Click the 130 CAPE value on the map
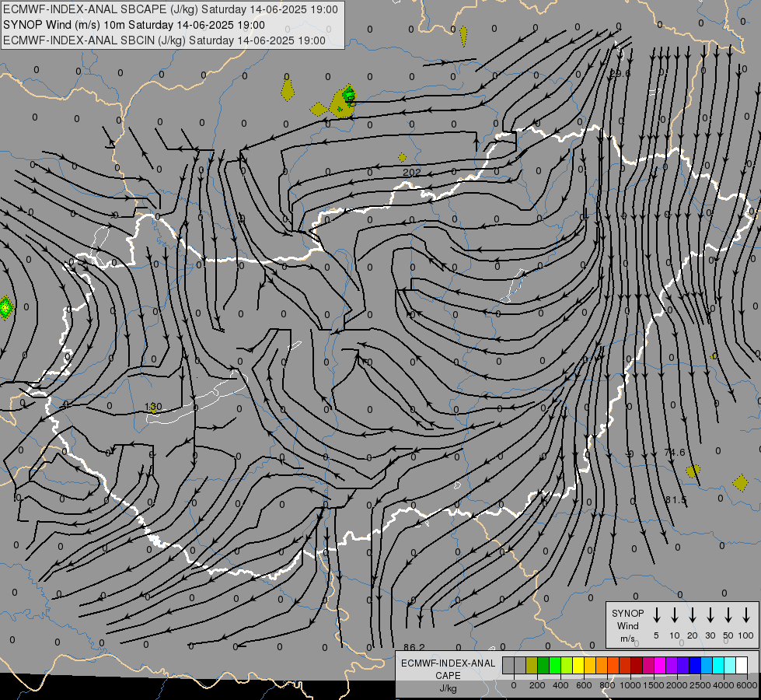 pos(153,407)
